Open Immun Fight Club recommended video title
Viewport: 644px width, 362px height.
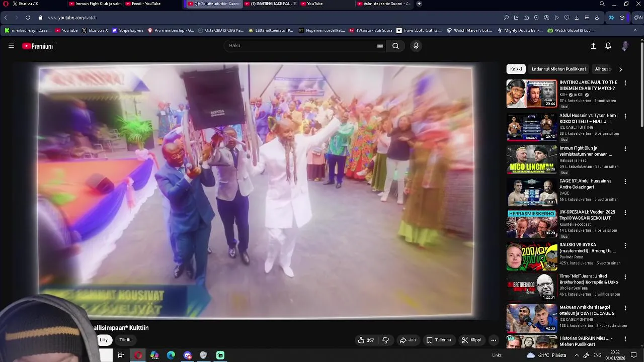point(586,151)
